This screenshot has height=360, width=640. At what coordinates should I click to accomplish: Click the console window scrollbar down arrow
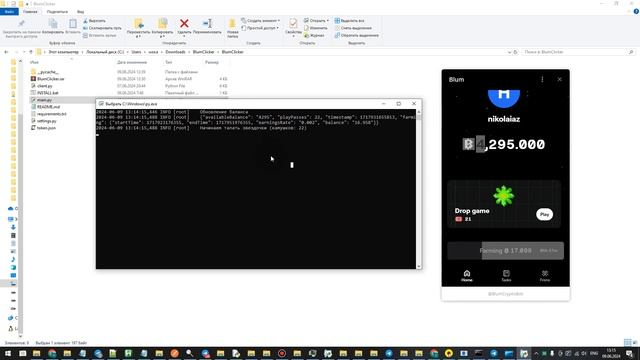pos(419,266)
